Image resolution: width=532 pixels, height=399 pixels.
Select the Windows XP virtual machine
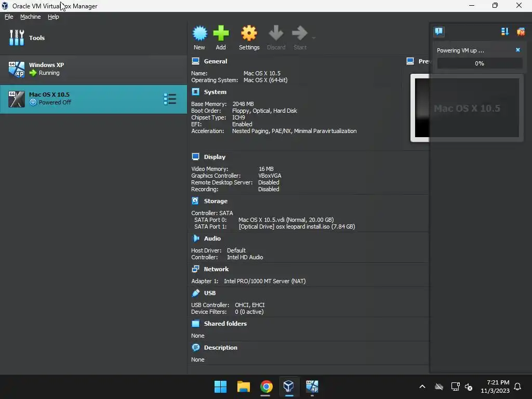(94, 69)
